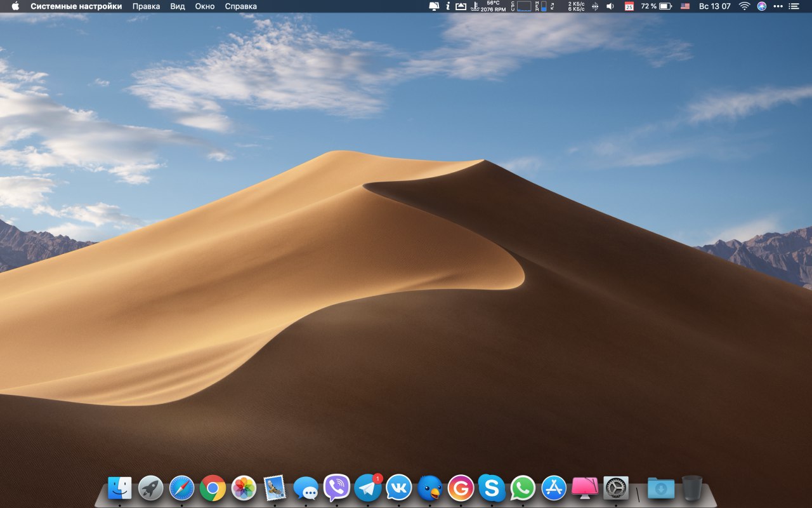Open the Downloads folder stack
The height and width of the screenshot is (508, 812).
[x=661, y=488]
